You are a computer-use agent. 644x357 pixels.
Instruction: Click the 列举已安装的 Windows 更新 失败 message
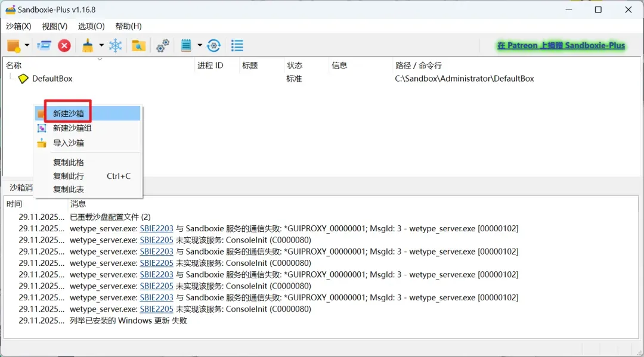pos(129,321)
